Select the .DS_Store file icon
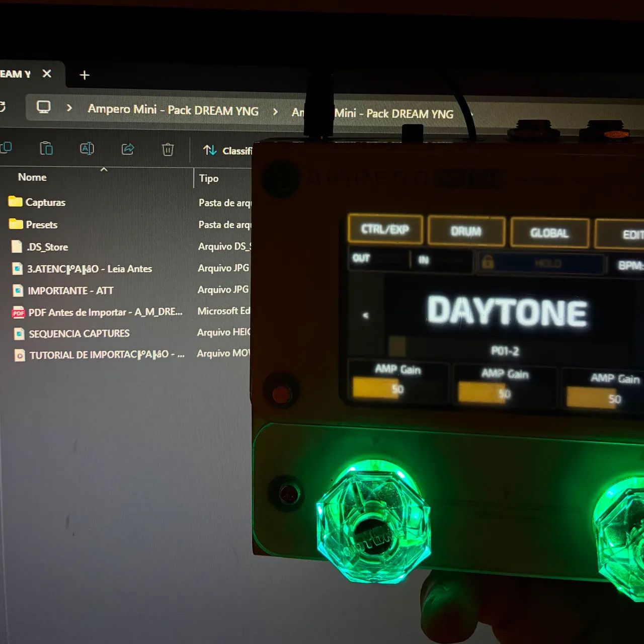 tap(17, 247)
